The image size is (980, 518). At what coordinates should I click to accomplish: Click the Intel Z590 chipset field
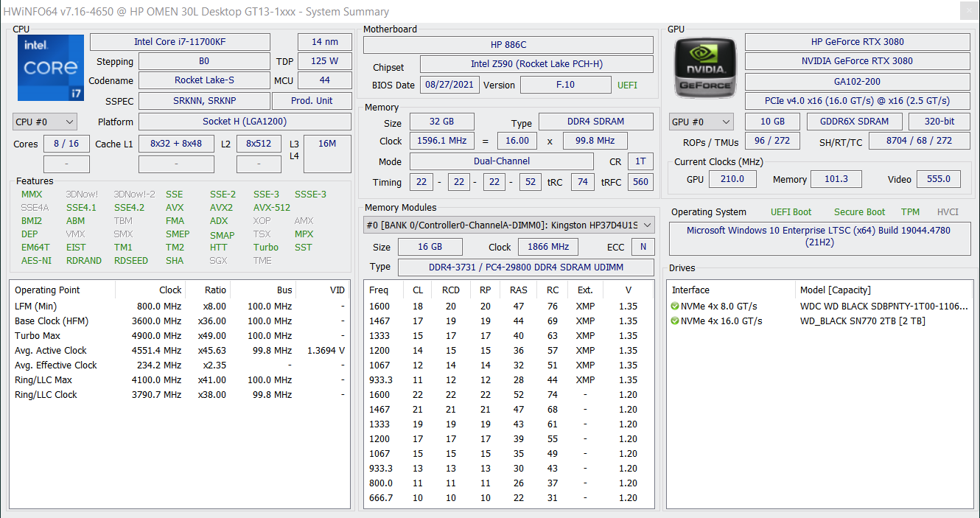tap(536, 64)
